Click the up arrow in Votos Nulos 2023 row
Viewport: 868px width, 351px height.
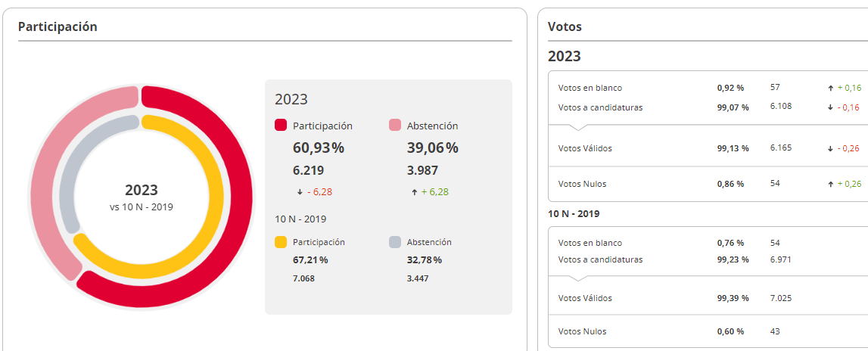click(x=830, y=184)
